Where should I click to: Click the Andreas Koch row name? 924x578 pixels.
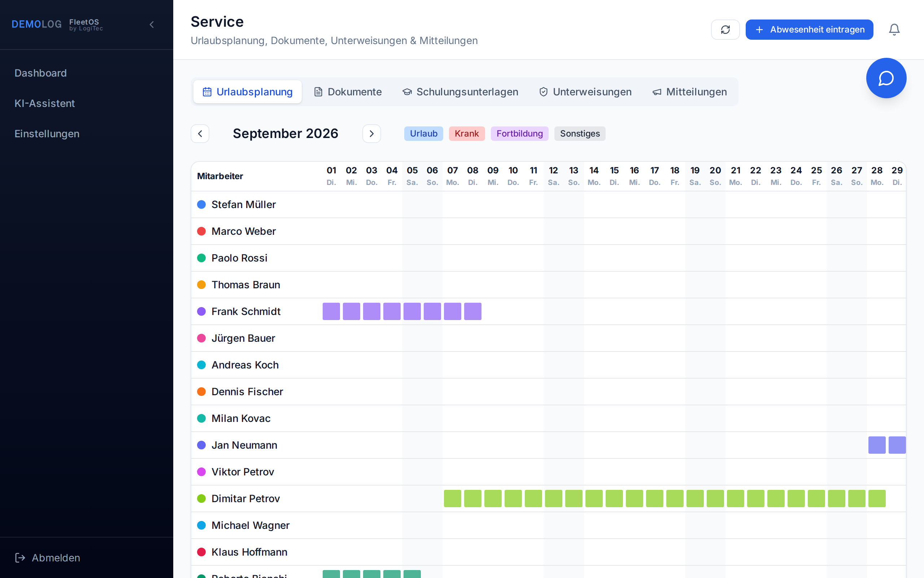pos(245,365)
